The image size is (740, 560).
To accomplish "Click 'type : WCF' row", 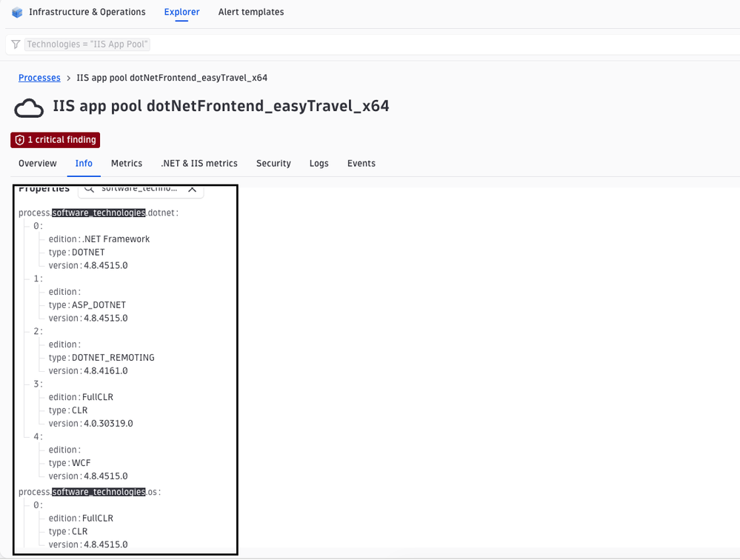I will click(x=70, y=463).
